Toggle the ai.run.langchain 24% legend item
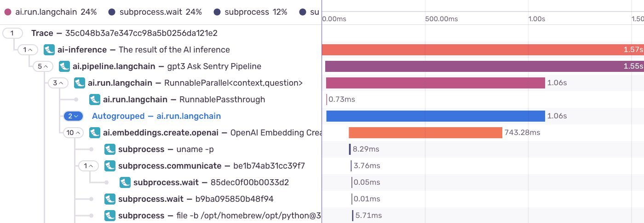 (x=51, y=12)
